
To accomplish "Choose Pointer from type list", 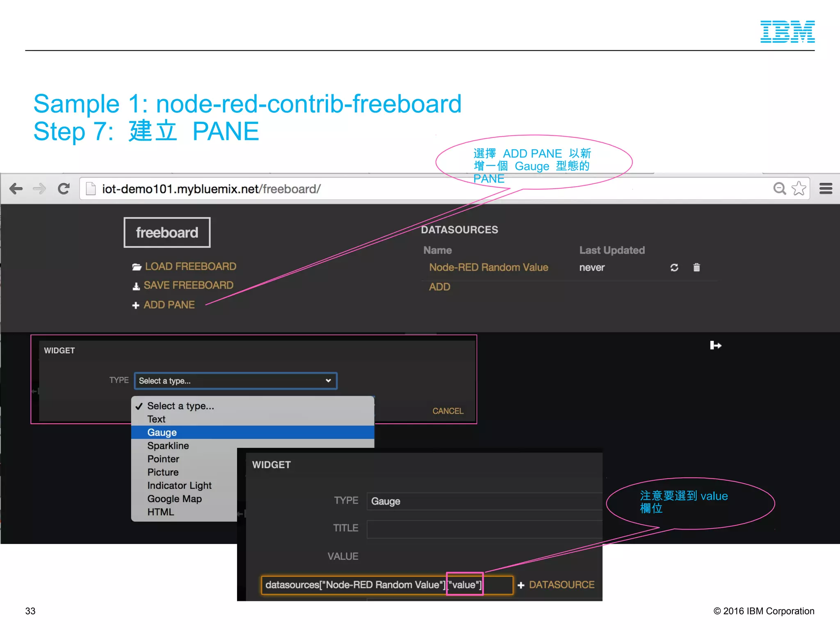I will (x=184, y=459).
